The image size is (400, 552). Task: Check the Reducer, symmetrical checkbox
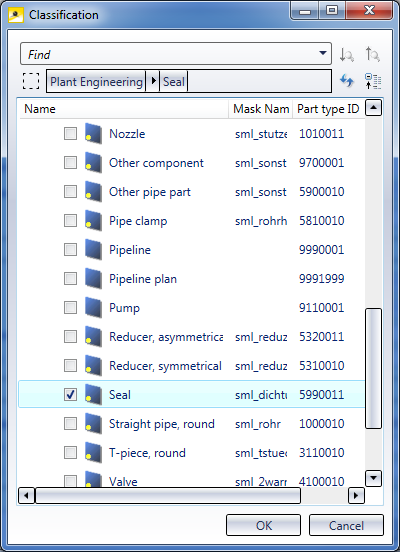(70, 365)
